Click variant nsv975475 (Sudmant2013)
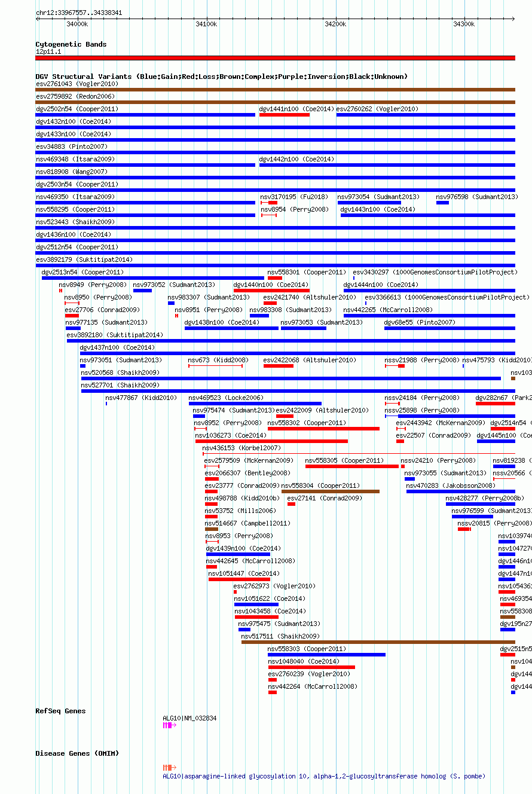 [x=279, y=624]
